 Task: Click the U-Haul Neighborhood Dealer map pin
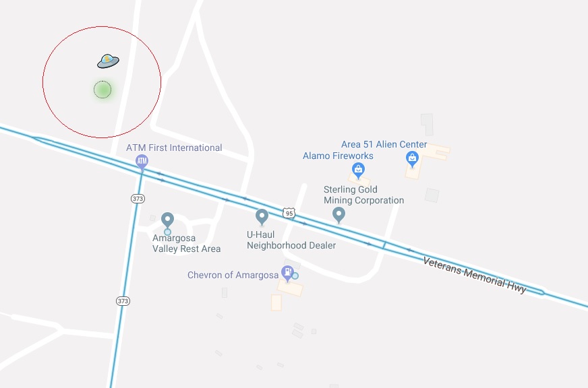(262, 217)
